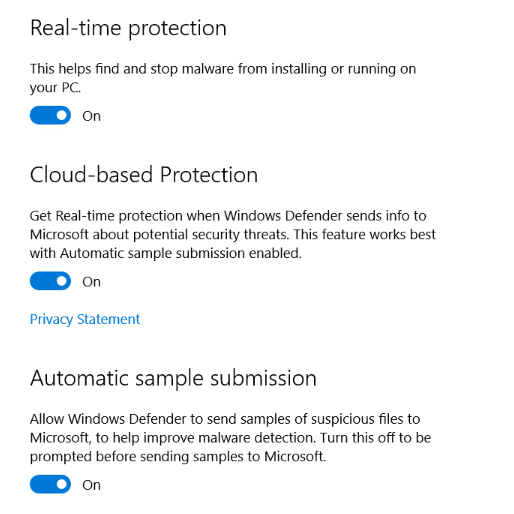
Task: Disable the Cloud-based Protection switch
Action: point(50,281)
